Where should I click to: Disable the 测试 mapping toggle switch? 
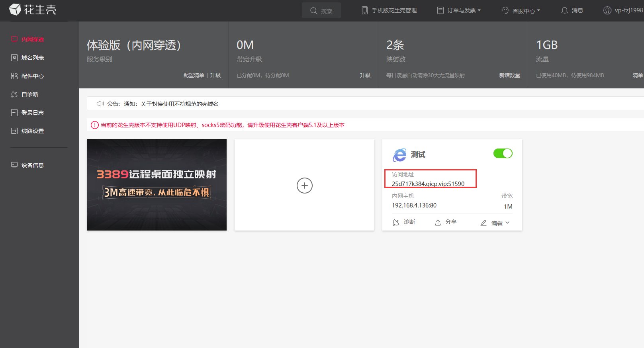[x=503, y=153]
